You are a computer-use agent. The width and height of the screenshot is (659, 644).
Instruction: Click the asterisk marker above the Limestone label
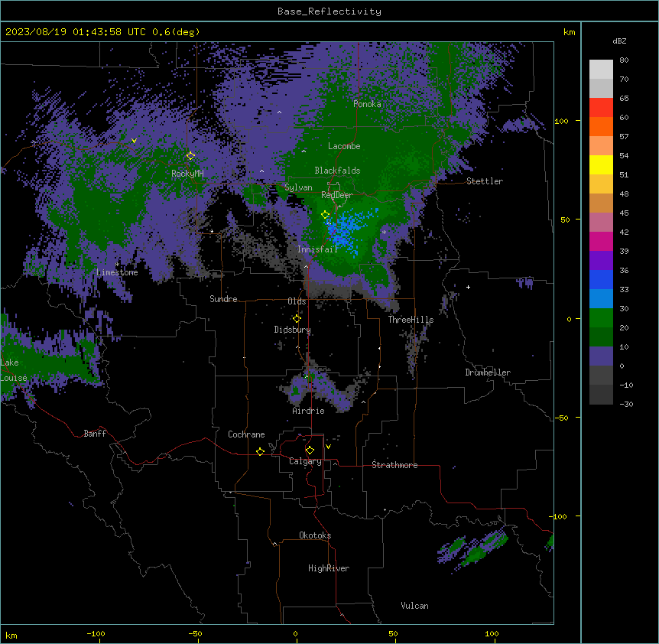pyautogui.click(x=117, y=265)
